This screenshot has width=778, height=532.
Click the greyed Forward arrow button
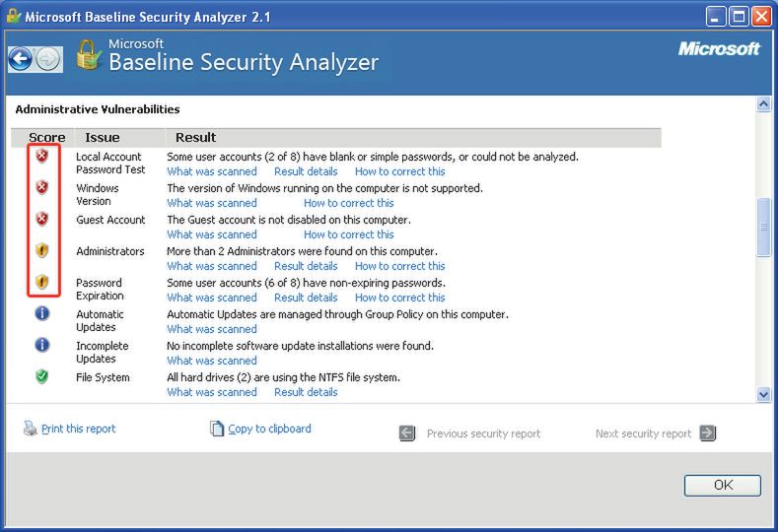(x=47, y=59)
